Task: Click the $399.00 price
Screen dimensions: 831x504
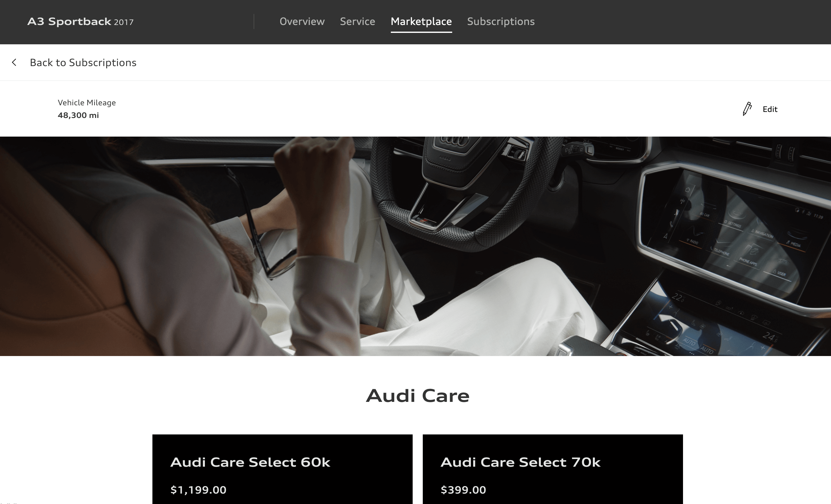Action: 463,490
